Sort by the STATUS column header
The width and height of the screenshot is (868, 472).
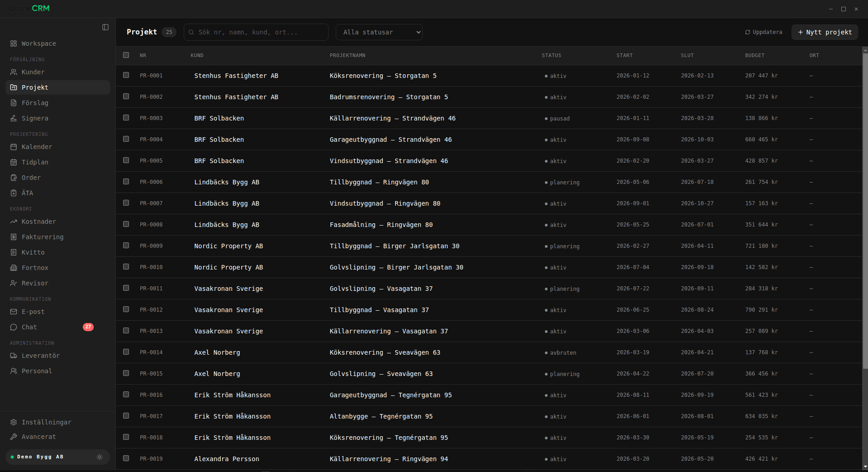tap(551, 55)
